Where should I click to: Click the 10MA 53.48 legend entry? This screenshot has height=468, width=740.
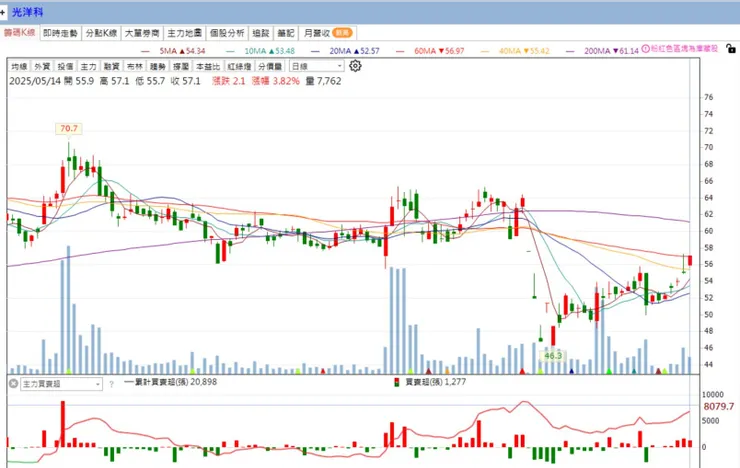[261, 51]
